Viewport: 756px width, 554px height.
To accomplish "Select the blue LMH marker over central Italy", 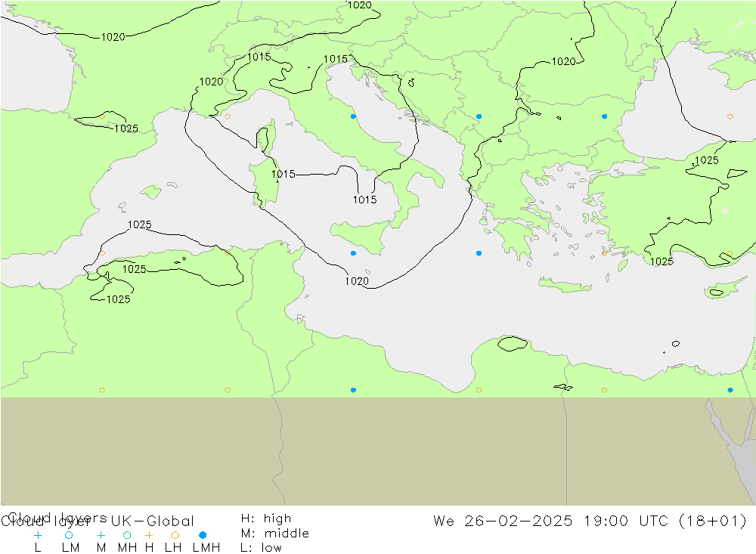I will [353, 116].
